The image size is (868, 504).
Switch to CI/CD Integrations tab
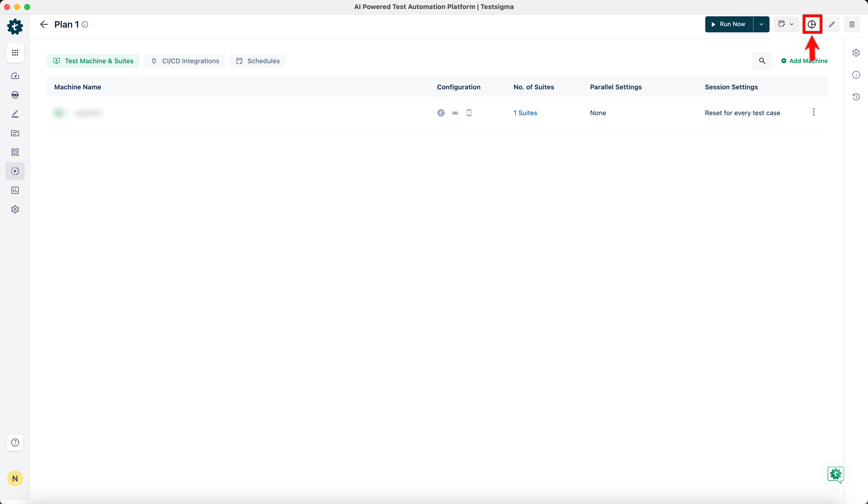(185, 61)
